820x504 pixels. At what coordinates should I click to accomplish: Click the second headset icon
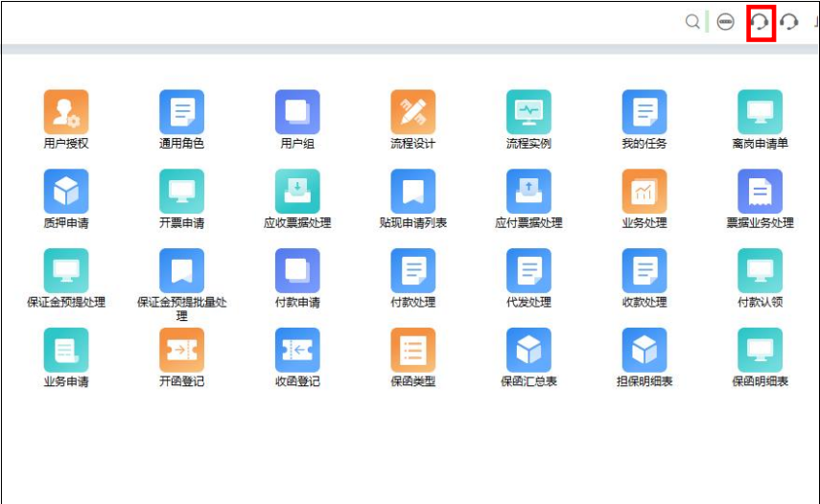[x=788, y=22]
